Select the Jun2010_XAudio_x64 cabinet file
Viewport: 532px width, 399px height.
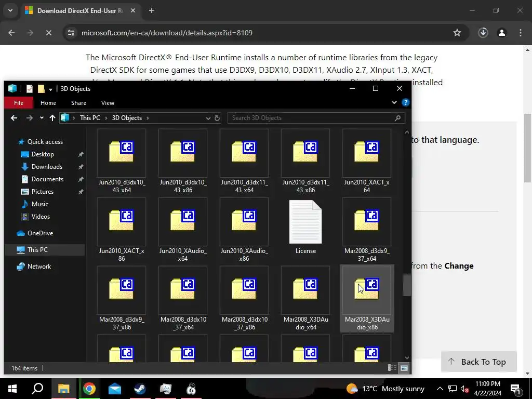(x=183, y=230)
